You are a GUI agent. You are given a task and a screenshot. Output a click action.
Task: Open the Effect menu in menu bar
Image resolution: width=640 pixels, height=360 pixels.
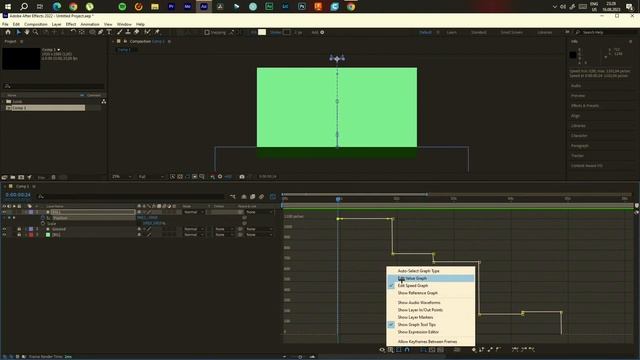pos(71,24)
